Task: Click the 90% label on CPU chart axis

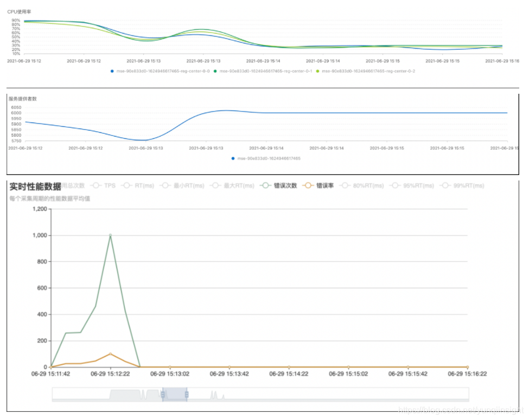Action: coord(16,21)
